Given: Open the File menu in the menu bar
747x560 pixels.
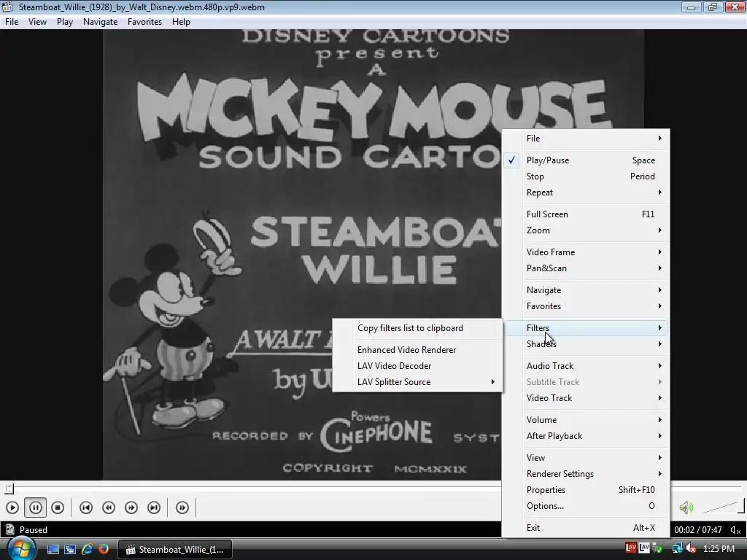Looking at the screenshot, I should [12, 22].
